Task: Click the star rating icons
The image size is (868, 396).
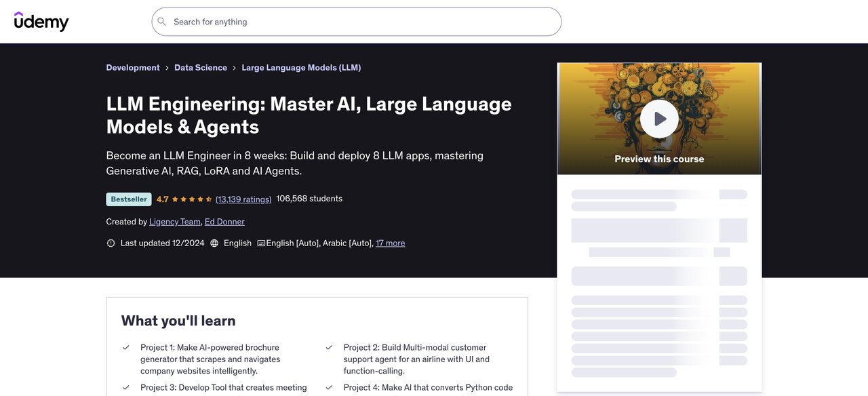Action: (x=192, y=199)
